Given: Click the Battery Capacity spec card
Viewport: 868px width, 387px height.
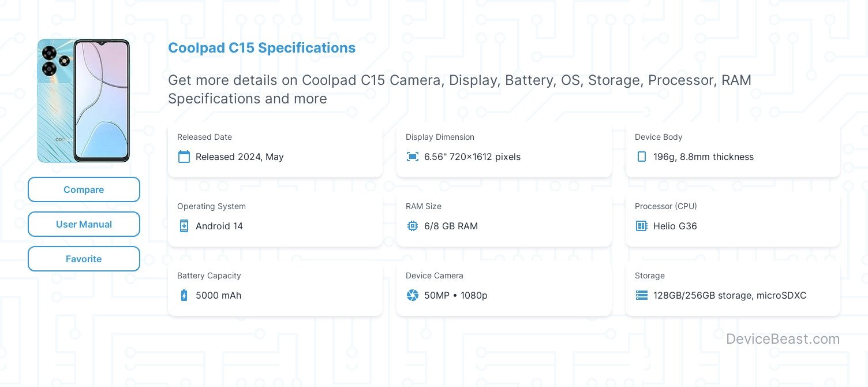Looking at the screenshot, I should pos(275,287).
